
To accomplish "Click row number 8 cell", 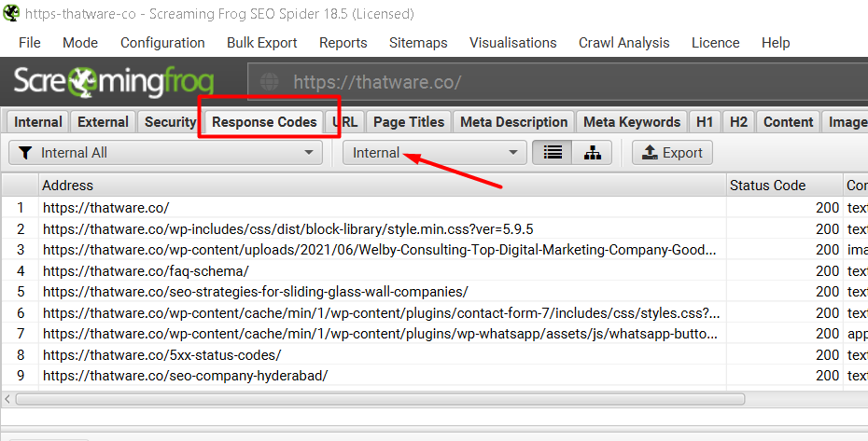I will tap(21, 354).
